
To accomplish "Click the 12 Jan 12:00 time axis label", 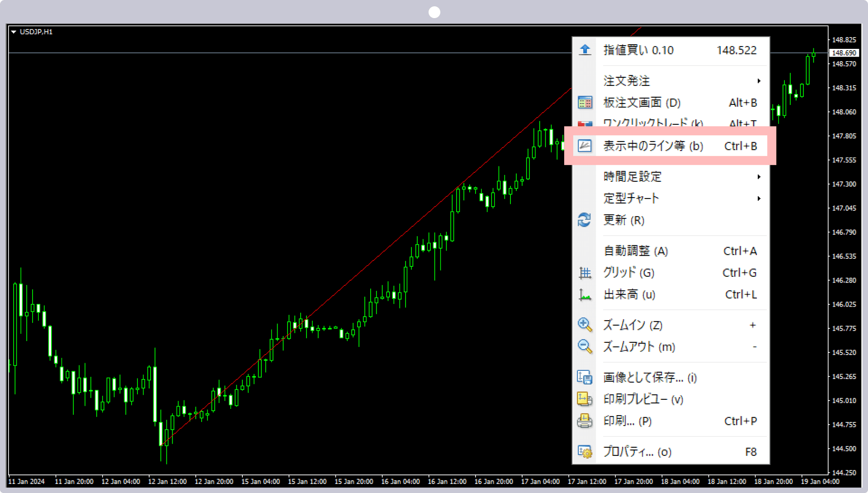I will point(167,482).
